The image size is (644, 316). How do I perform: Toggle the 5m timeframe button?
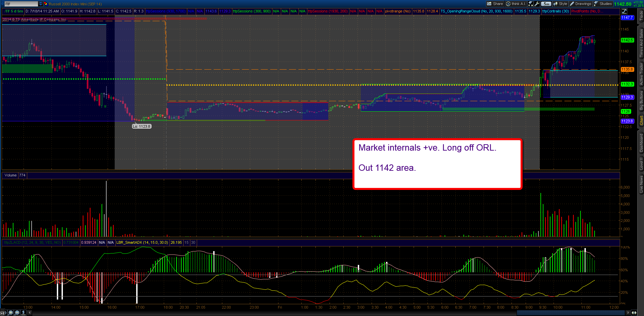point(546,4)
